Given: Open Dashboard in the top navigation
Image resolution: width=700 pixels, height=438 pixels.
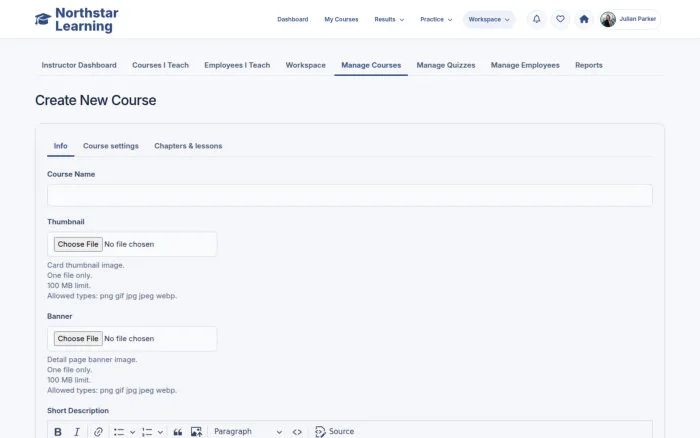Looking at the screenshot, I should (x=292, y=19).
